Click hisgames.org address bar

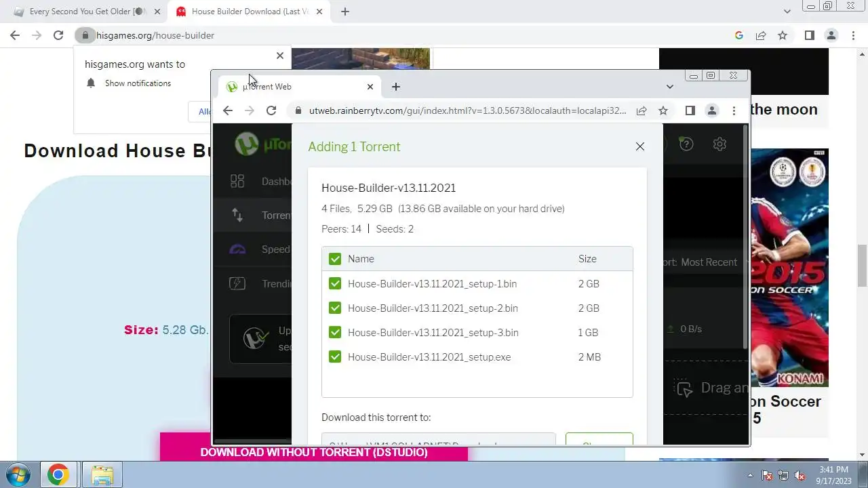pyautogui.click(x=407, y=35)
